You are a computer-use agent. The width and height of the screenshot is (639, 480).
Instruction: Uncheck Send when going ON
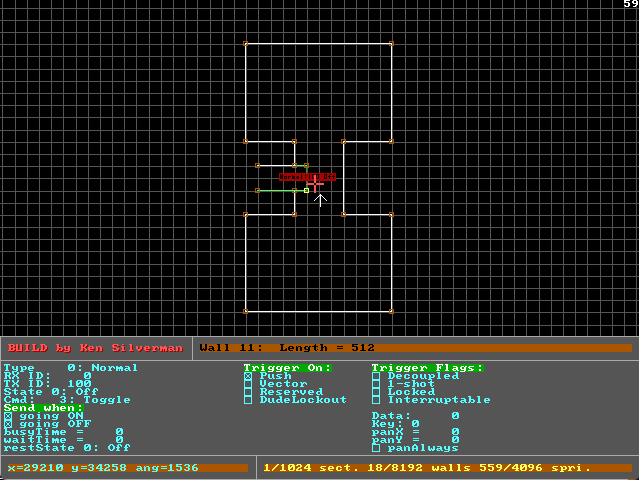coord(8,416)
